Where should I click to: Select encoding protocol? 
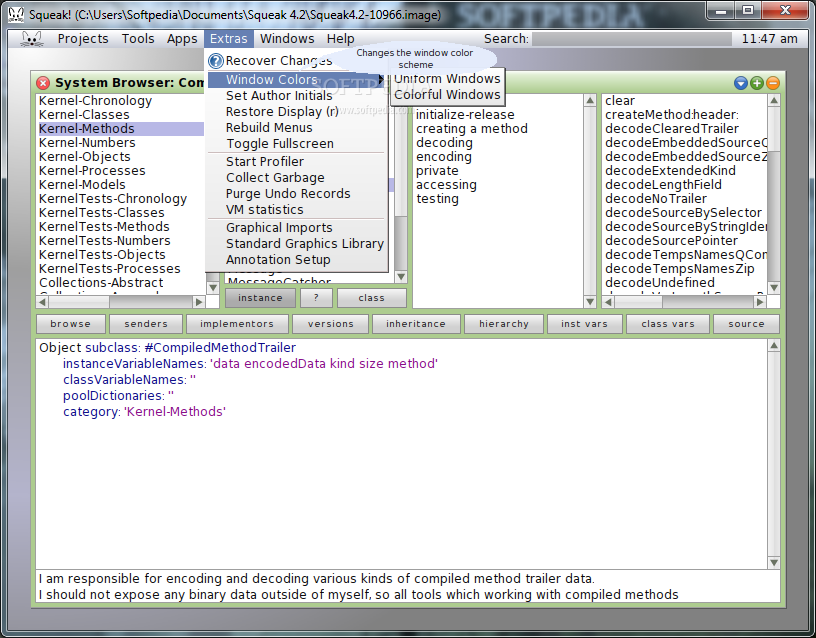point(444,157)
